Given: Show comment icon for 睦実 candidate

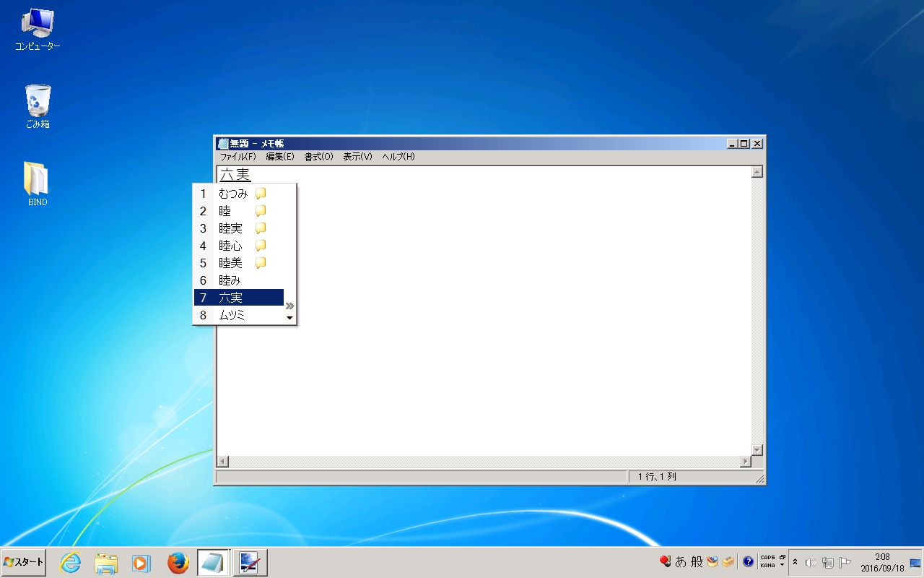Looking at the screenshot, I should 261,228.
